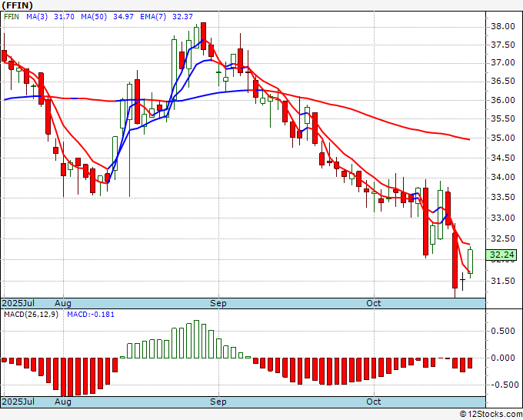
Task: Click Oct on the MACD axis
Action: pyautogui.click(x=373, y=402)
